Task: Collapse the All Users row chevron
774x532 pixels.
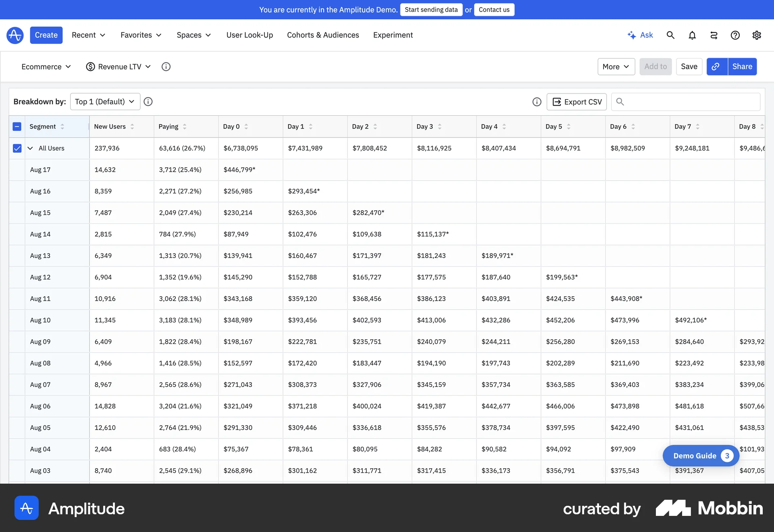Action: coord(30,148)
